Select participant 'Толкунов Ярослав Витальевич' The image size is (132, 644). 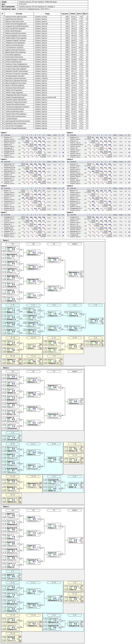click(15, 116)
